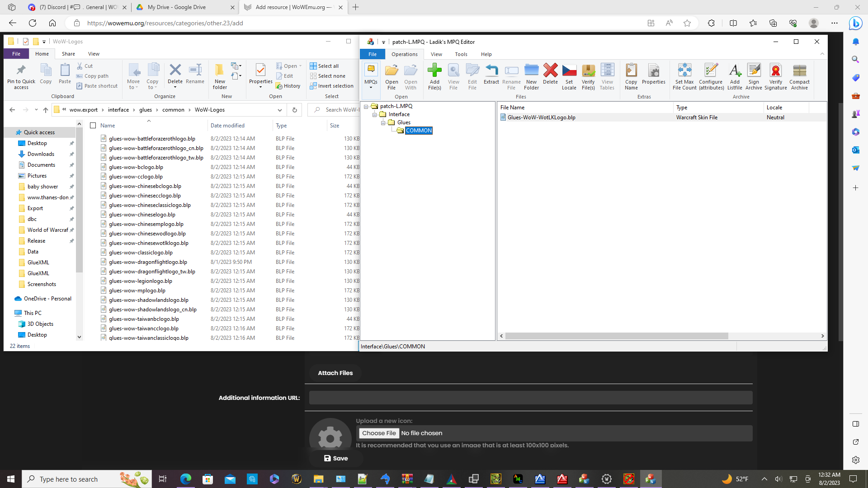868x488 pixels.
Task: Click the Extract arrow icon
Action: pos(491,70)
